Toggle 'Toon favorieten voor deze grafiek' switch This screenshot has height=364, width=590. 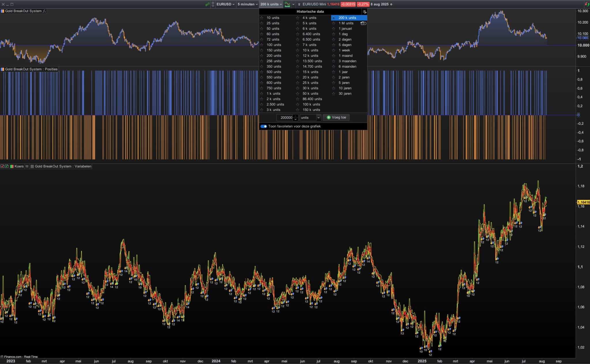pos(264,126)
